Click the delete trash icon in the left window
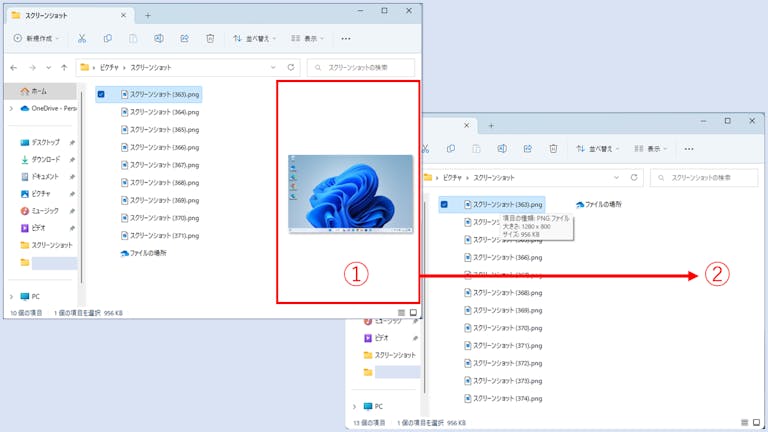 click(210, 38)
